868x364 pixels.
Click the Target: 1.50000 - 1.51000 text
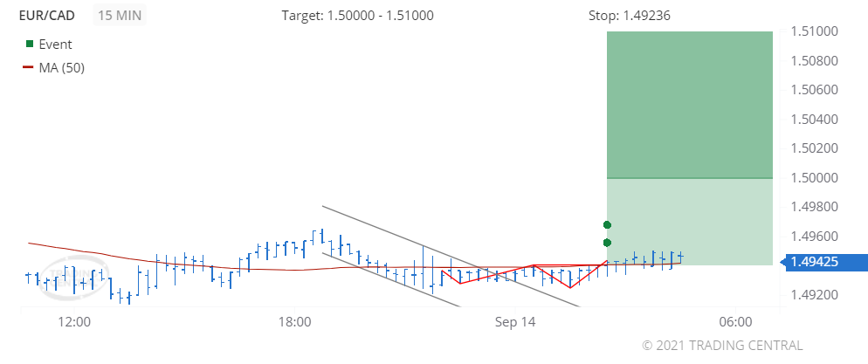357,16
